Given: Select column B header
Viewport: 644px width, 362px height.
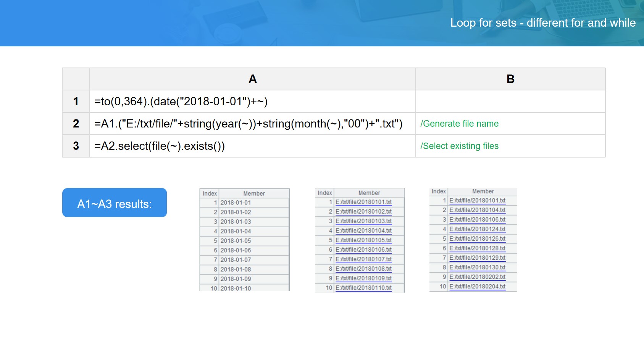Looking at the screenshot, I should (x=510, y=79).
